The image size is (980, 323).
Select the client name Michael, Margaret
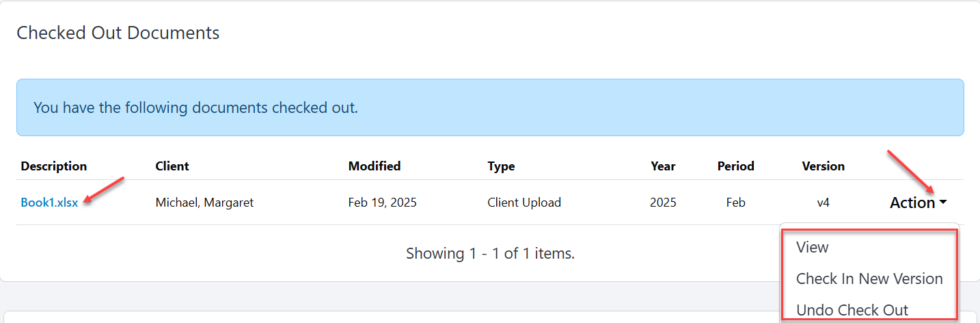[x=204, y=203]
